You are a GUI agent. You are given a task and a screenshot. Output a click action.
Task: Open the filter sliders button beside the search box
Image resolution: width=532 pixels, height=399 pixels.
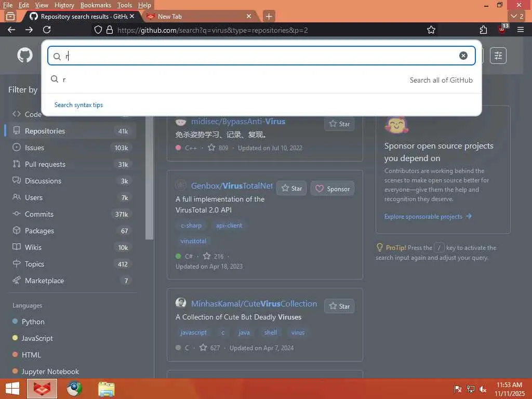(x=498, y=56)
